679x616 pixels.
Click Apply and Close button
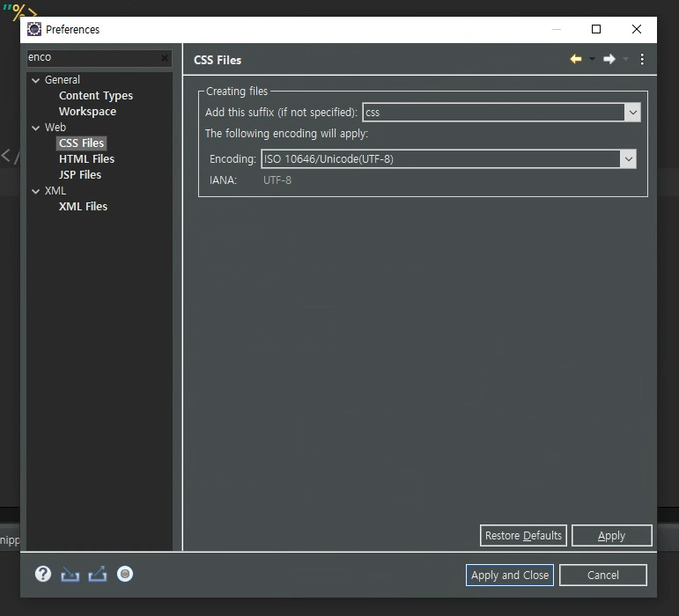(x=510, y=576)
